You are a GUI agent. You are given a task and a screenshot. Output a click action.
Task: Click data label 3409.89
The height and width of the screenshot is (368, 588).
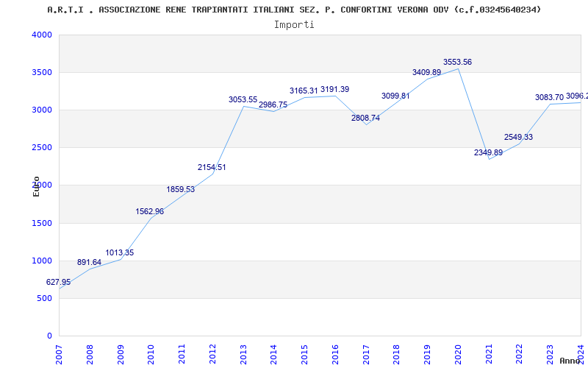427,72
